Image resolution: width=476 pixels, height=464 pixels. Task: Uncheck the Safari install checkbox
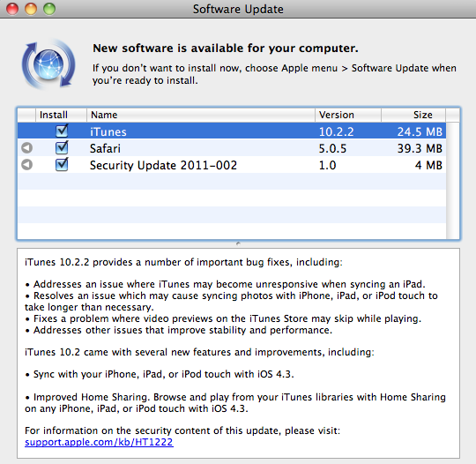tap(62, 147)
